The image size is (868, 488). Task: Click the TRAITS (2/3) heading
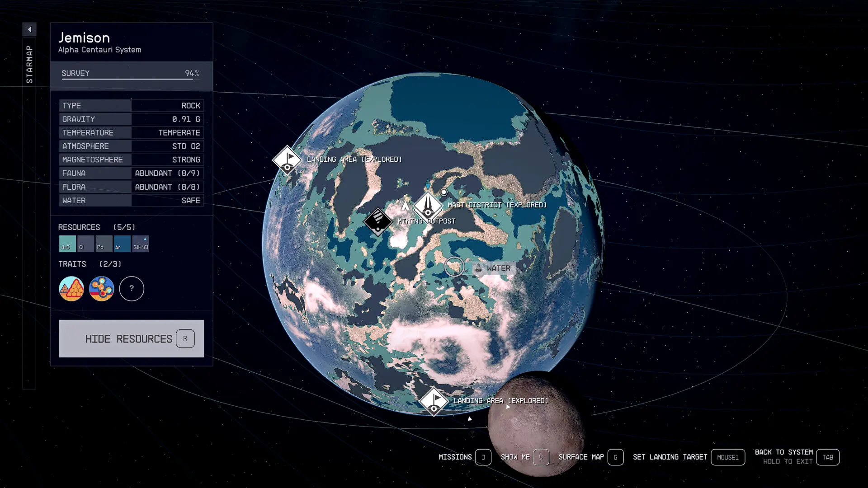[x=90, y=264]
